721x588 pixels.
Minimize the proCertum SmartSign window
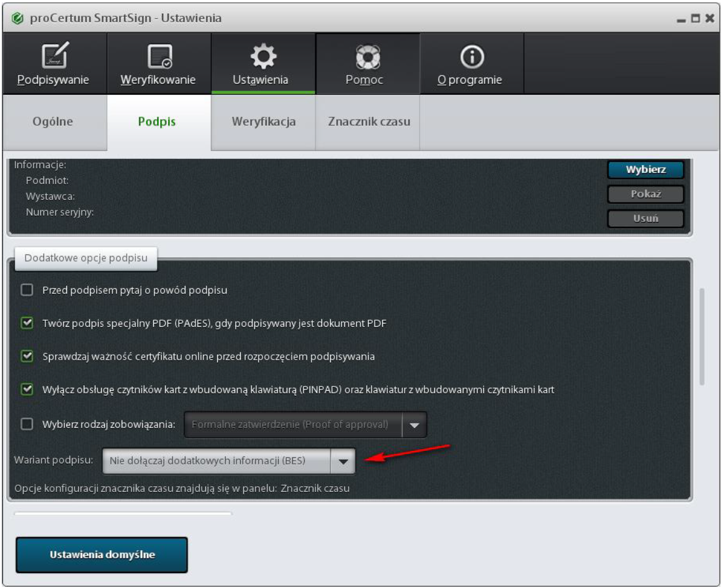pos(681,19)
